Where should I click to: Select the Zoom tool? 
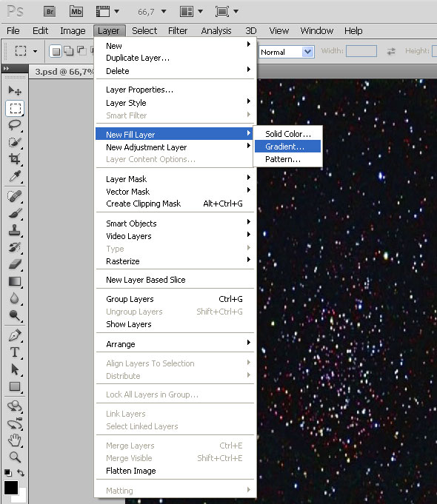(x=15, y=457)
